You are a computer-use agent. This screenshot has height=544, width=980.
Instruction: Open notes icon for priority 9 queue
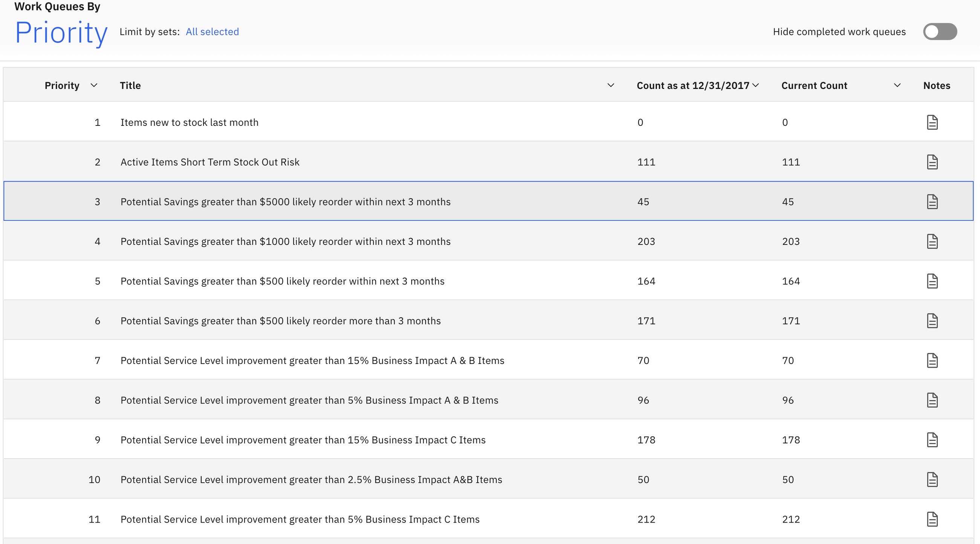(x=932, y=440)
